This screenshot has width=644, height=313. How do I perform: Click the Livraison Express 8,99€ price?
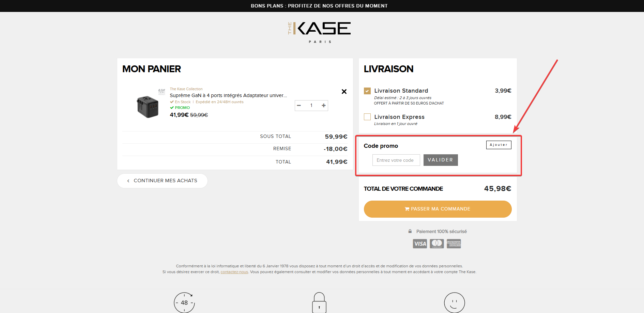tap(503, 117)
